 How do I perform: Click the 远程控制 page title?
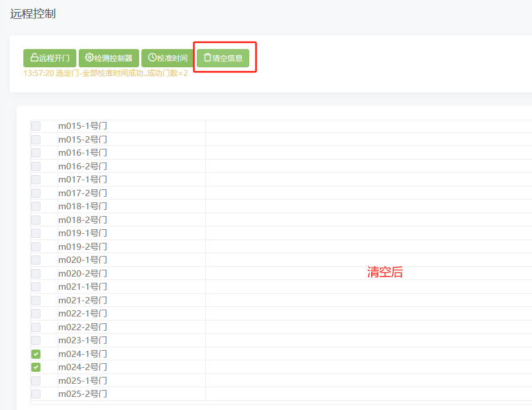(33, 14)
